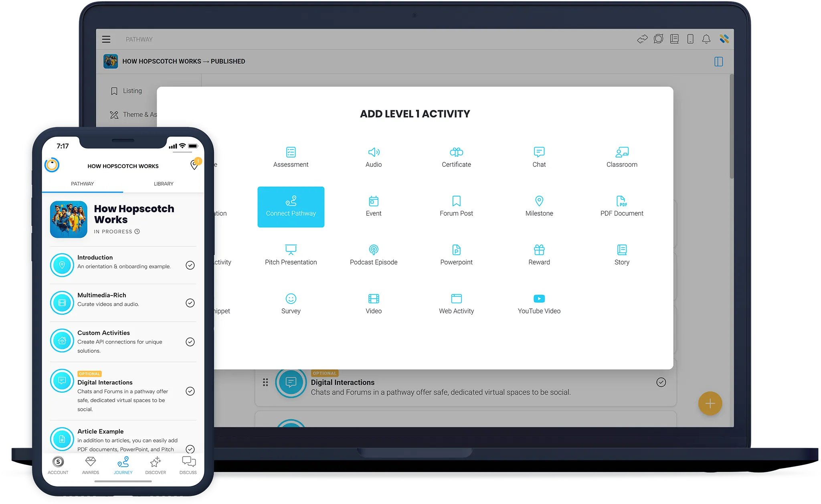This screenshot has height=504, width=821.
Task: Tap JOURNEY in the phone bottom bar
Action: (x=123, y=466)
